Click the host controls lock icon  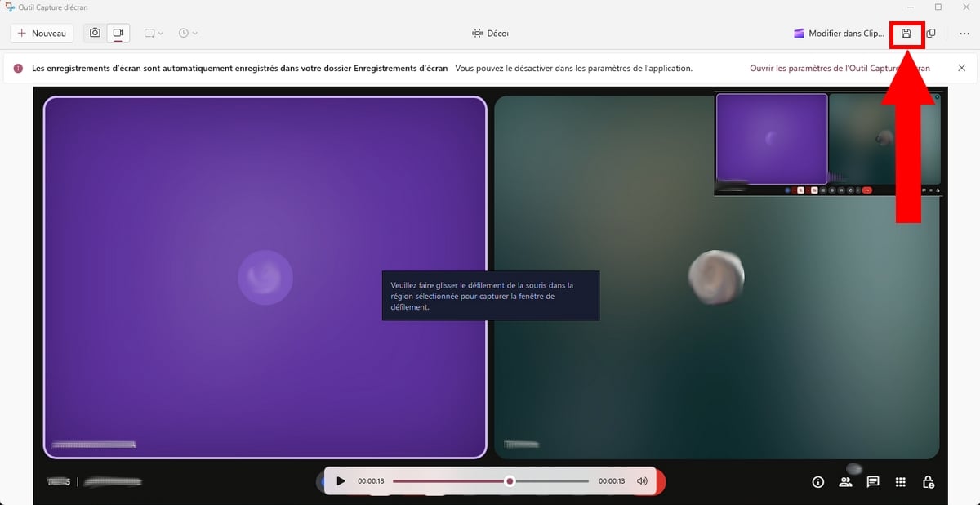(929, 482)
